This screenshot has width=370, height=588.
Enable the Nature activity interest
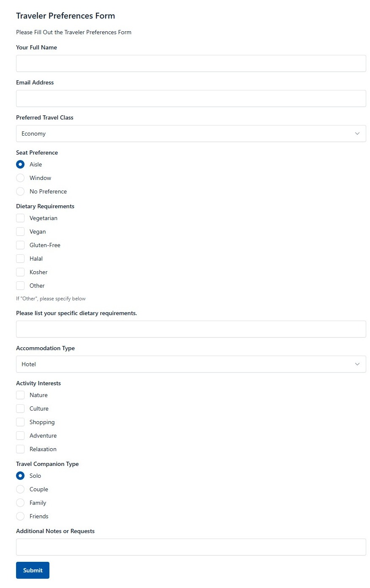(x=20, y=395)
